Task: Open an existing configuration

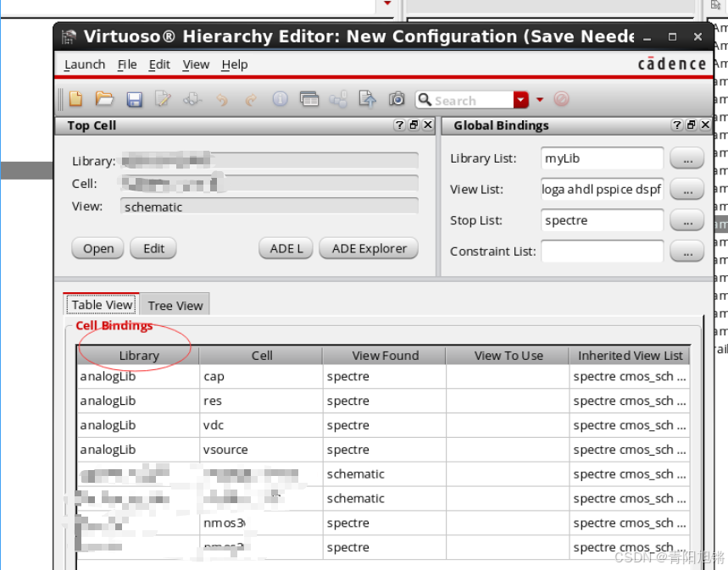Action: point(104,99)
